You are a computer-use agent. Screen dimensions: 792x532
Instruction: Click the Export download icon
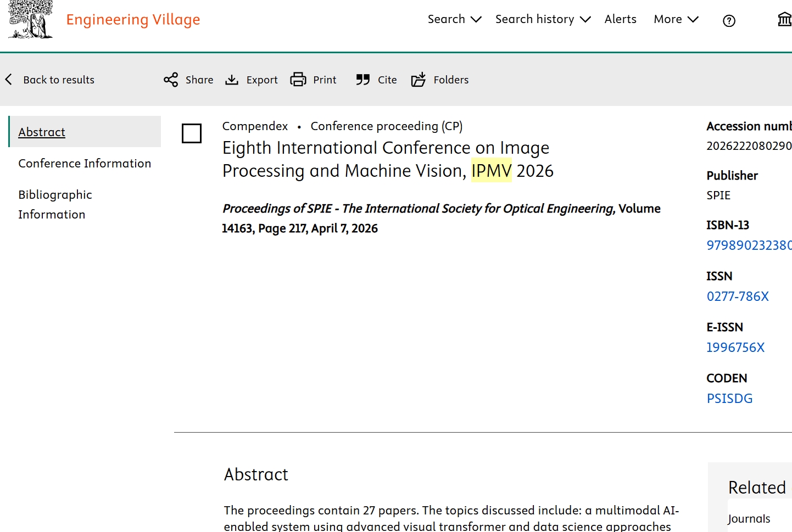click(232, 80)
